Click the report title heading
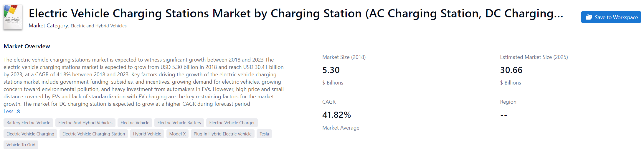644x154 pixels. pos(296,14)
